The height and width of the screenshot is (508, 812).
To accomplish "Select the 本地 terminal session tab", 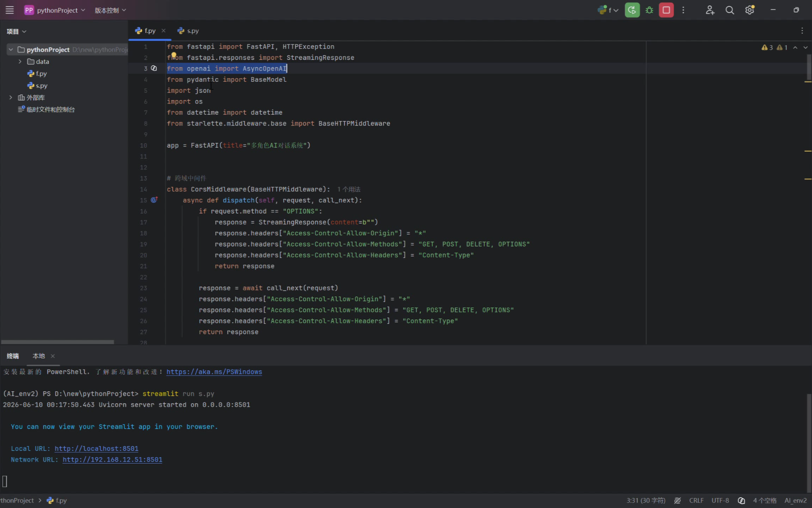I will 38,356.
